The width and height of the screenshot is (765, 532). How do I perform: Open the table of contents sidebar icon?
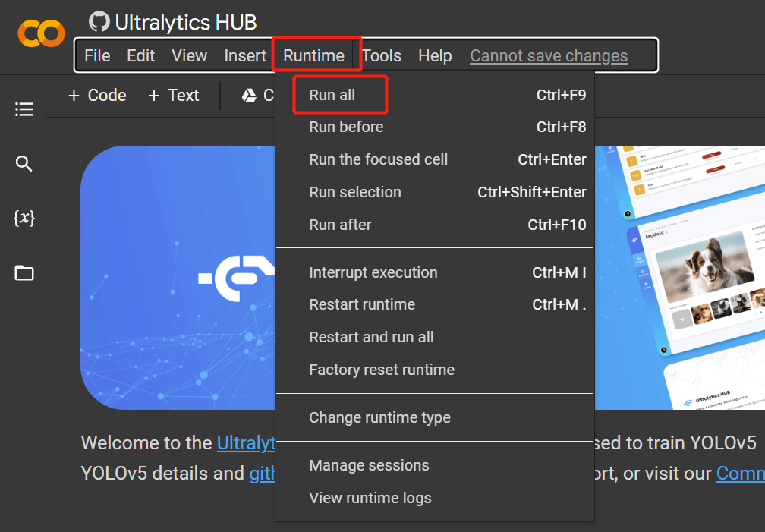24,109
